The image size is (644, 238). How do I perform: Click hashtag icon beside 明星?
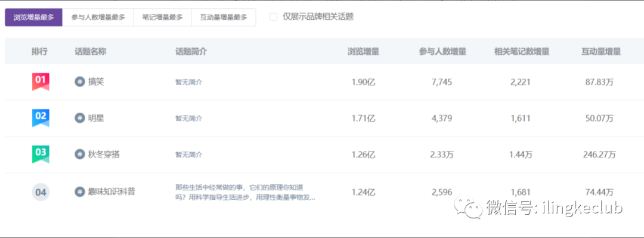click(80, 118)
